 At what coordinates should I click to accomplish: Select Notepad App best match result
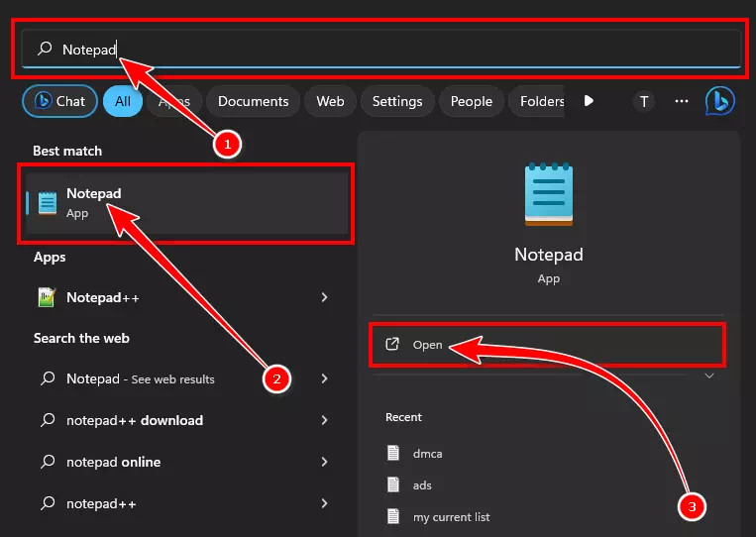(x=187, y=203)
